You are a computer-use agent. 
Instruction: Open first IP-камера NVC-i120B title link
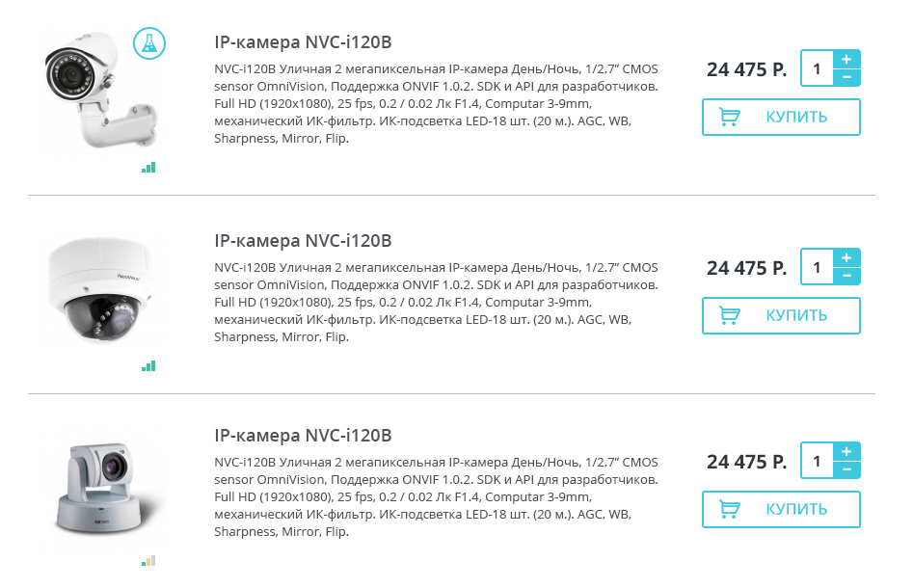[303, 42]
